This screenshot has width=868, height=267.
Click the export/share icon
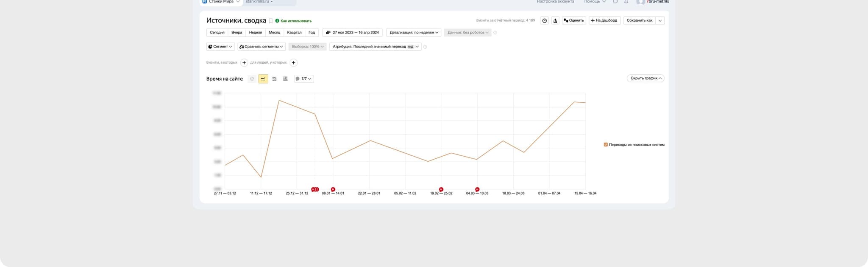[555, 20]
